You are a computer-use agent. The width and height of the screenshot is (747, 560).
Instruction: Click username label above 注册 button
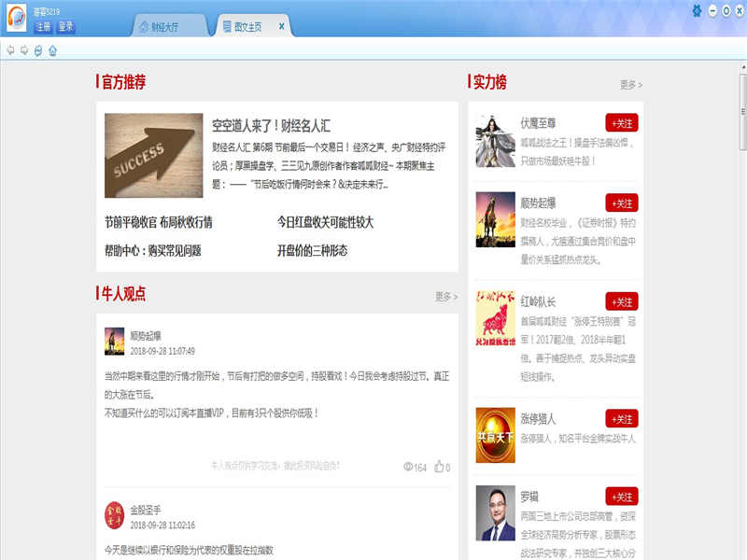click(x=47, y=12)
